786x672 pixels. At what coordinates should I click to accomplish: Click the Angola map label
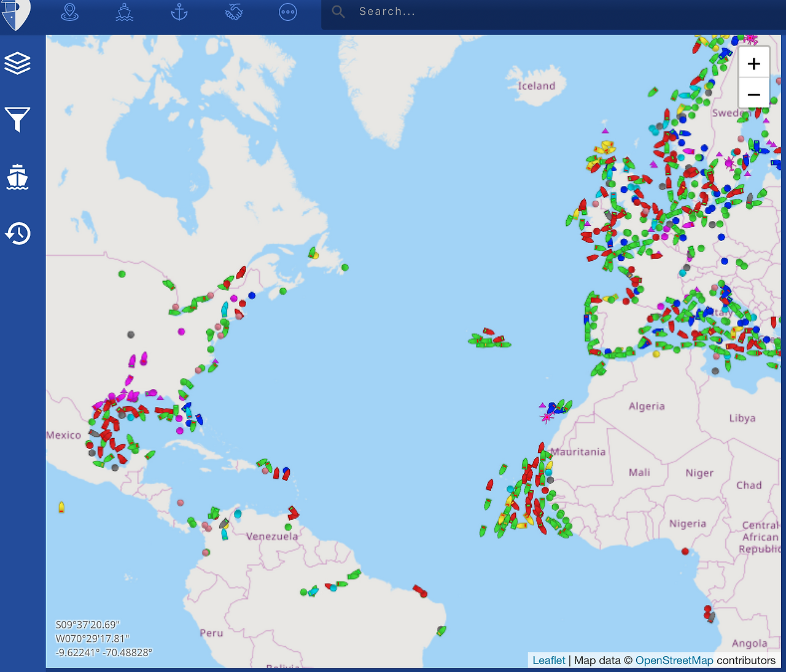tap(749, 643)
